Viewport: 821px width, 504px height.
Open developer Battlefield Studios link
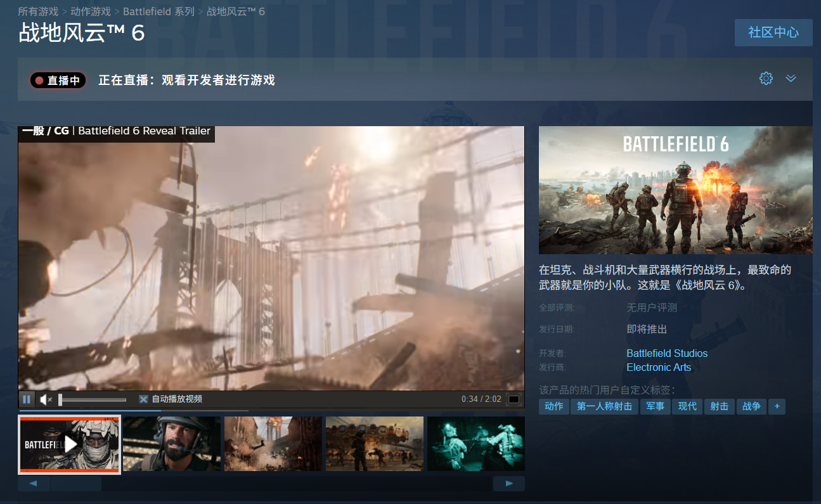(667, 353)
